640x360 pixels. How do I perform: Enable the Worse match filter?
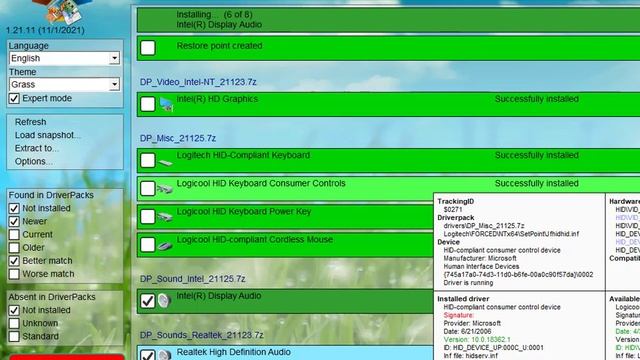pos(14,274)
